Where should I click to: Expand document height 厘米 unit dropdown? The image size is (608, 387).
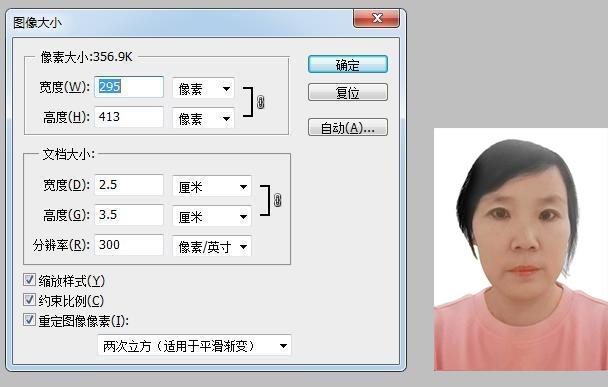point(212,216)
